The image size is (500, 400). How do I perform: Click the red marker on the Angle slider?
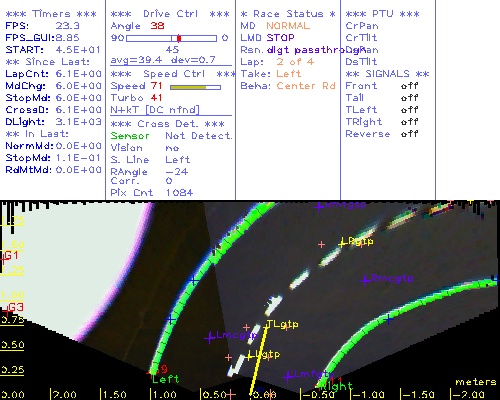tap(179, 38)
